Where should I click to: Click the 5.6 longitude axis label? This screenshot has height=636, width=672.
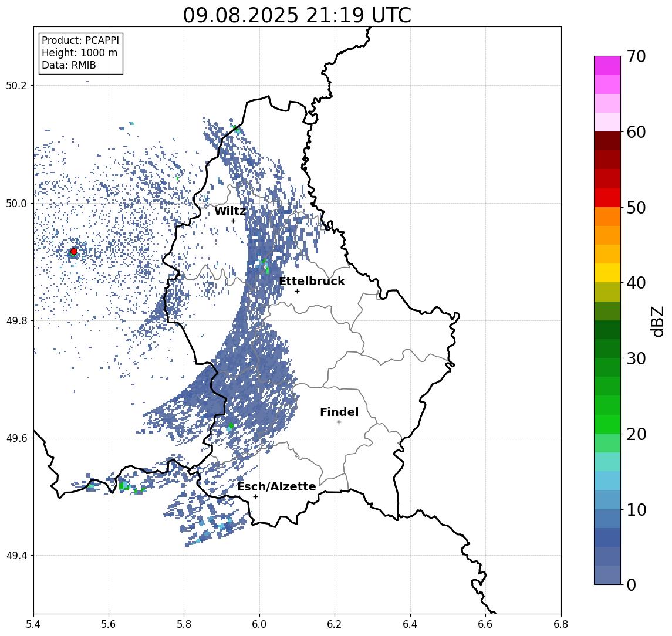coord(109,624)
